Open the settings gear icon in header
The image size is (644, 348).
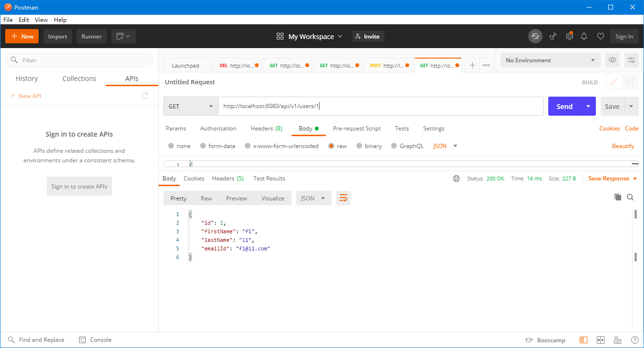[569, 36]
